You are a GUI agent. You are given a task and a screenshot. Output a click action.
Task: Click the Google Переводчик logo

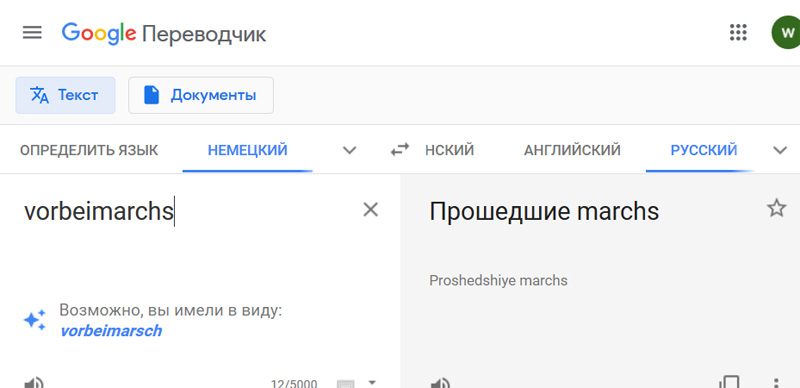point(164,34)
